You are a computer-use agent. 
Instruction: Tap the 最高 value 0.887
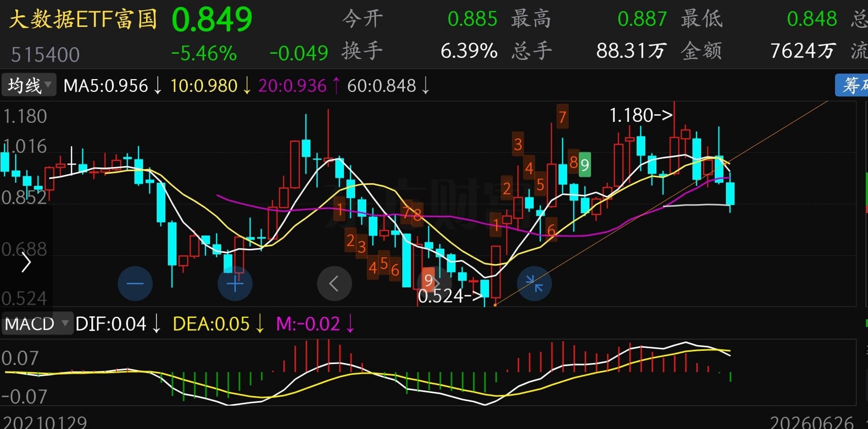click(642, 19)
